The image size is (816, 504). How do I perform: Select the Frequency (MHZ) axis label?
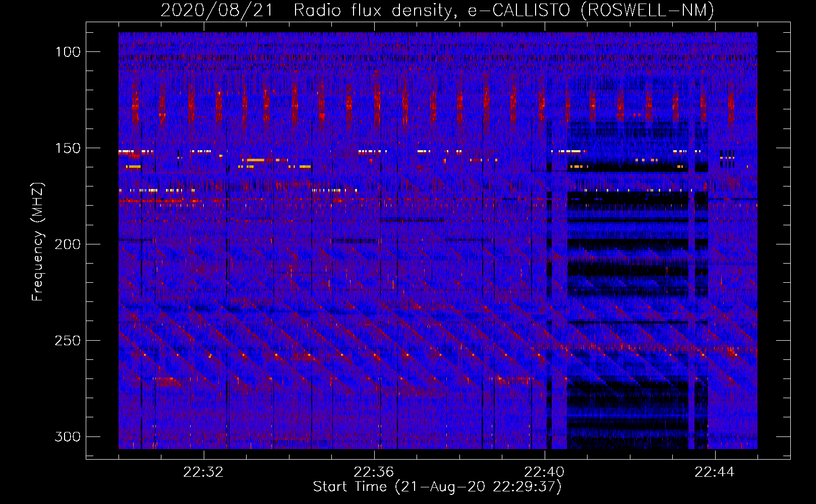click(x=38, y=241)
